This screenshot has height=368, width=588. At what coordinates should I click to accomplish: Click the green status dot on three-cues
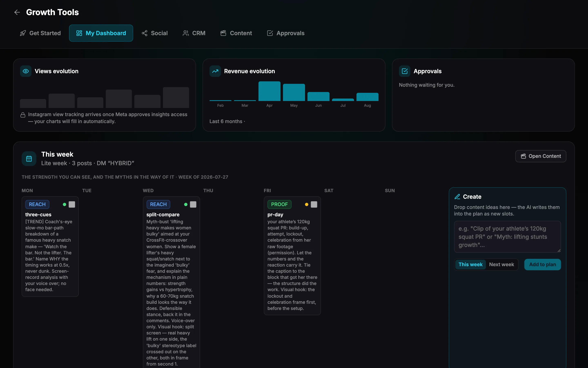(x=64, y=204)
